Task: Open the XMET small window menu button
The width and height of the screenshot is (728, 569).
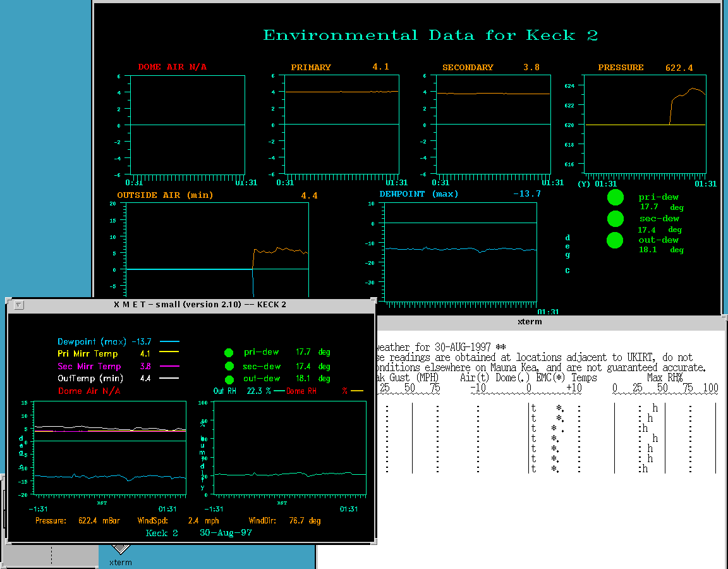Action: [19, 305]
